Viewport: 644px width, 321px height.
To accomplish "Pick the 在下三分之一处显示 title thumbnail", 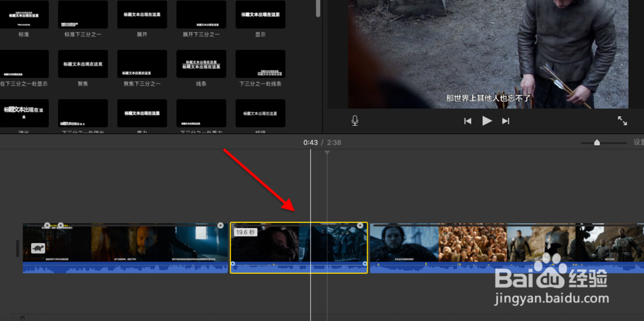I will [24, 64].
